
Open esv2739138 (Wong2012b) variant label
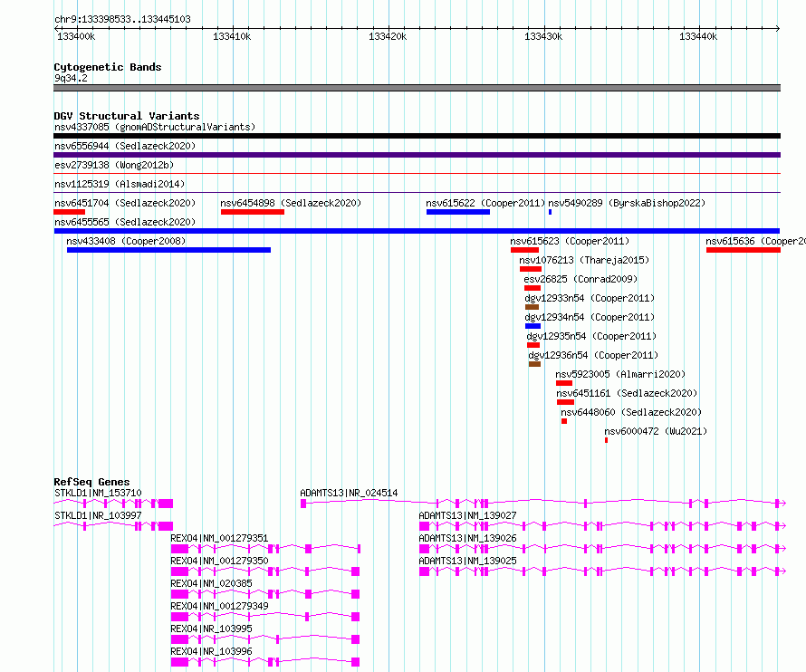[114, 165]
